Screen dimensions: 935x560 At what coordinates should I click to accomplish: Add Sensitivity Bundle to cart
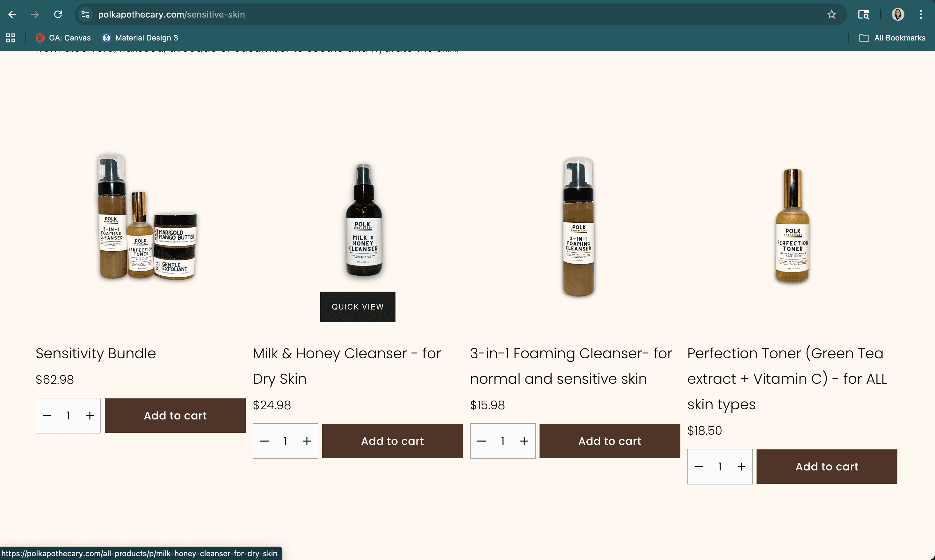(x=175, y=416)
